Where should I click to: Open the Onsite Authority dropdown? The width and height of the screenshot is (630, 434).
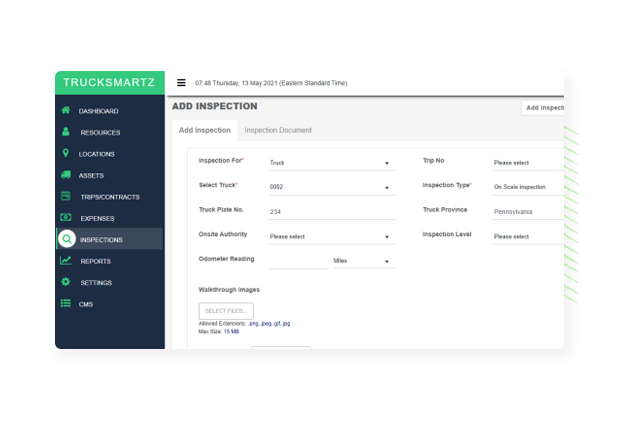point(332,237)
